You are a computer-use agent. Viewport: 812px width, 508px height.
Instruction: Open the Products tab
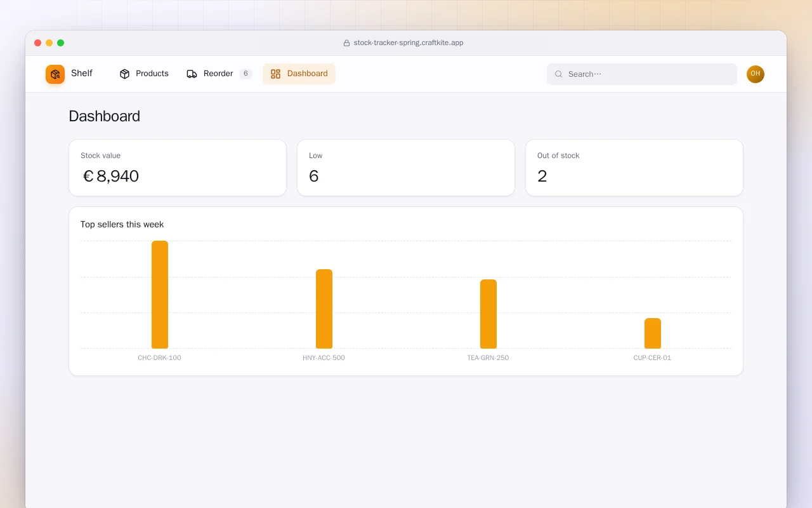coord(144,74)
